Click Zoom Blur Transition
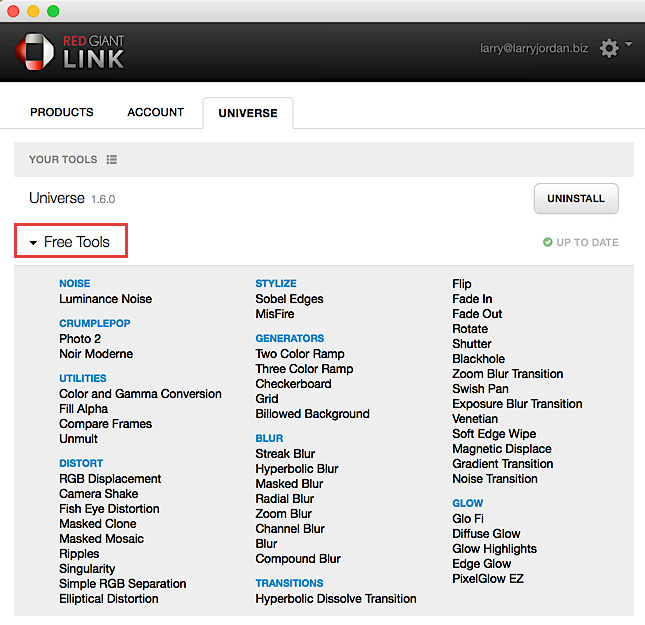 click(508, 374)
